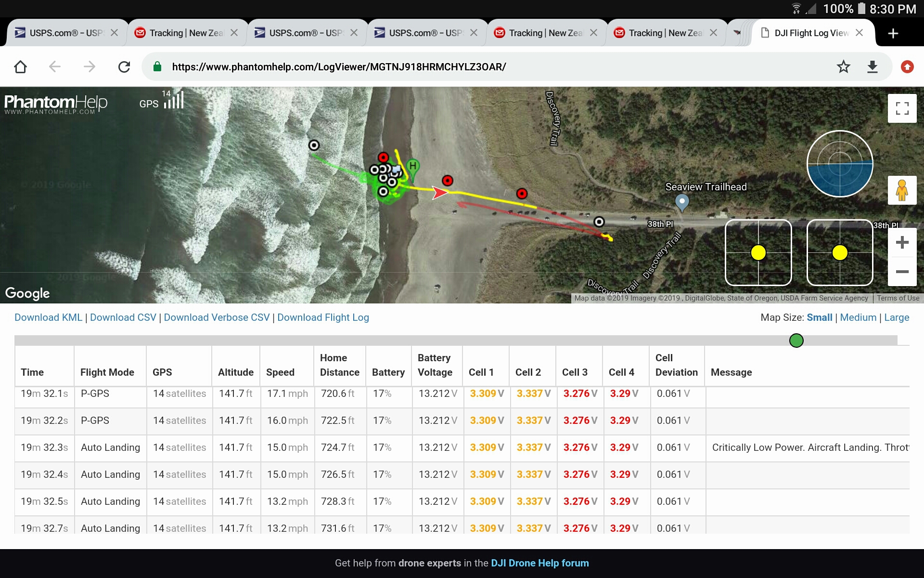Viewport: 924px width, 578px height.
Task: Tap the battery status icon
Action: tap(861, 9)
